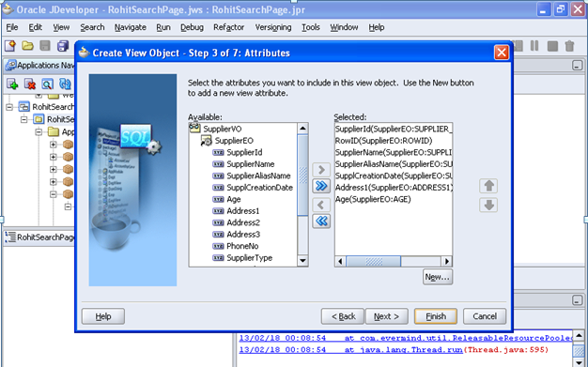Image resolution: width=588 pixels, height=367 pixels.
Task: Minimize the log panel at lower right
Action: point(578,300)
